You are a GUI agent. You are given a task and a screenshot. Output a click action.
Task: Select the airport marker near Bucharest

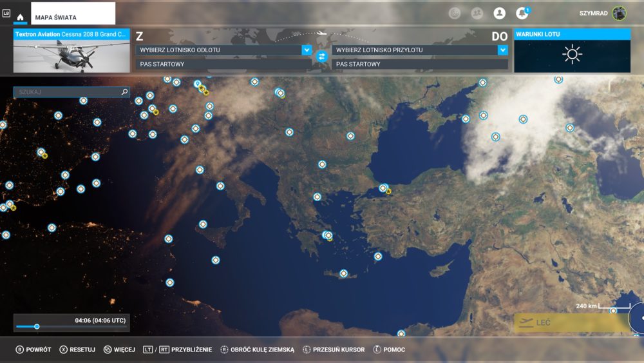pos(350,135)
